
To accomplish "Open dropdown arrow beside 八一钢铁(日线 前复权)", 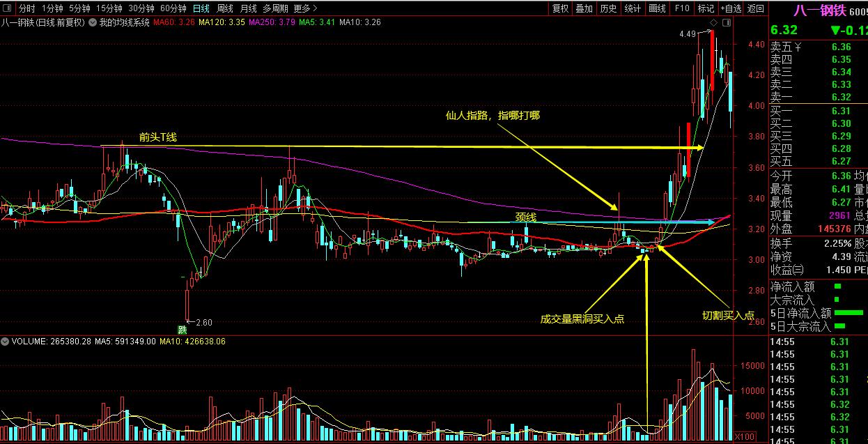I will click(94, 22).
